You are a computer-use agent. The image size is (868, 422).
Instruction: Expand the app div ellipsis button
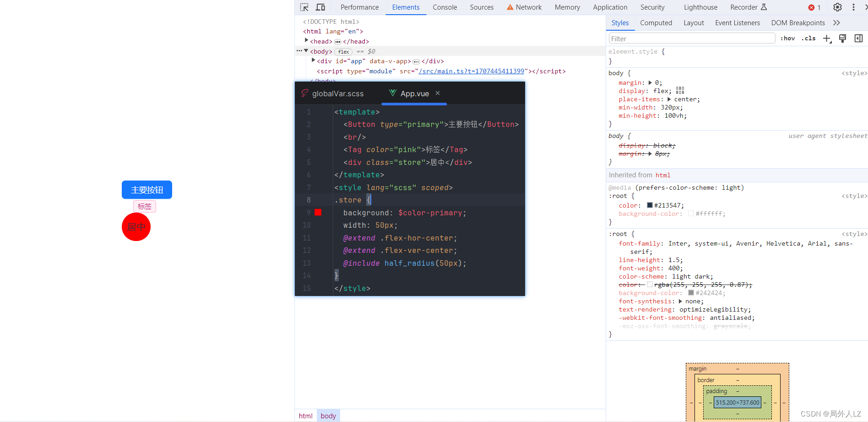click(x=416, y=61)
